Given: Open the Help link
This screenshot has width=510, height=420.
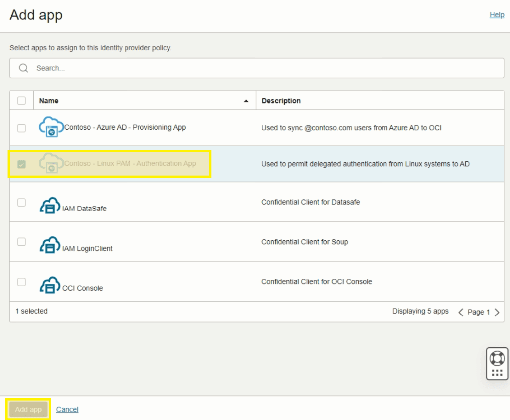Looking at the screenshot, I should click(x=497, y=15).
